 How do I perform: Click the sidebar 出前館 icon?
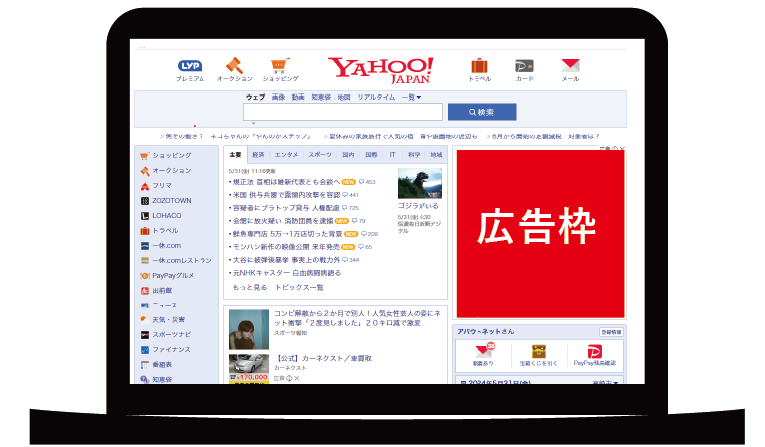coord(144,291)
